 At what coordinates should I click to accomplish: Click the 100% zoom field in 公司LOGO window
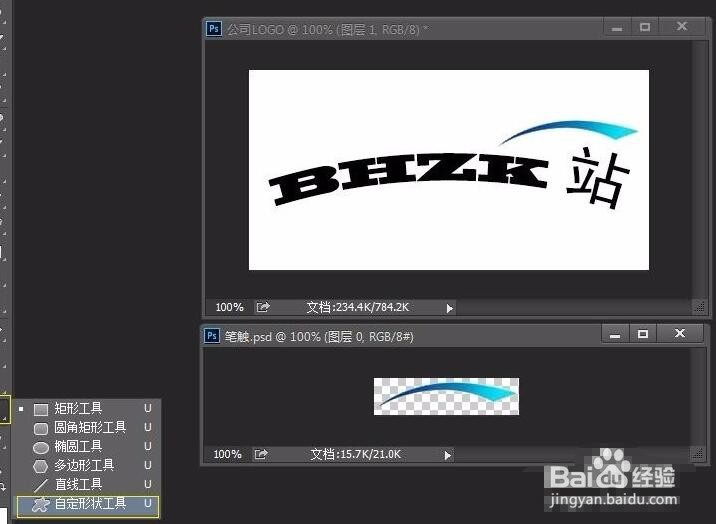pos(229,307)
